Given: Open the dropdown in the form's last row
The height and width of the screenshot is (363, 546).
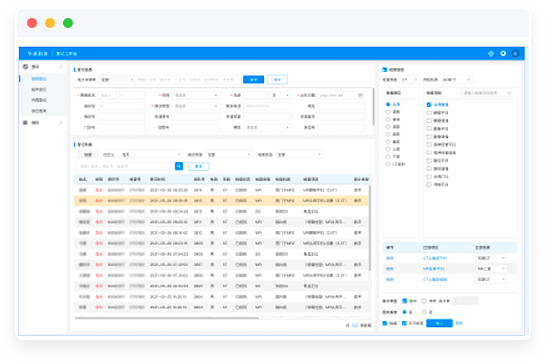Looking at the screenshot, I should click(x=267, y=128).
